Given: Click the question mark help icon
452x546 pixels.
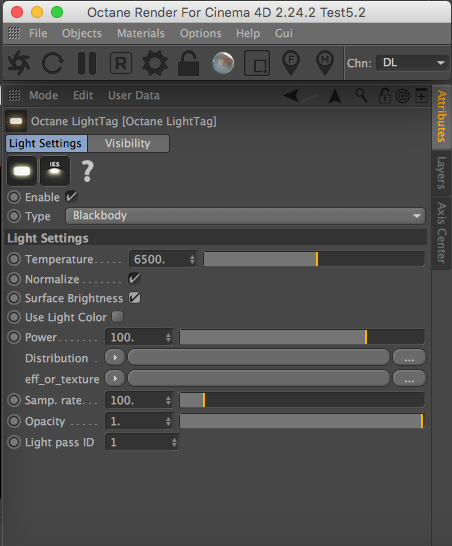Looking at the screenshot, I should [x=87, y=171].
